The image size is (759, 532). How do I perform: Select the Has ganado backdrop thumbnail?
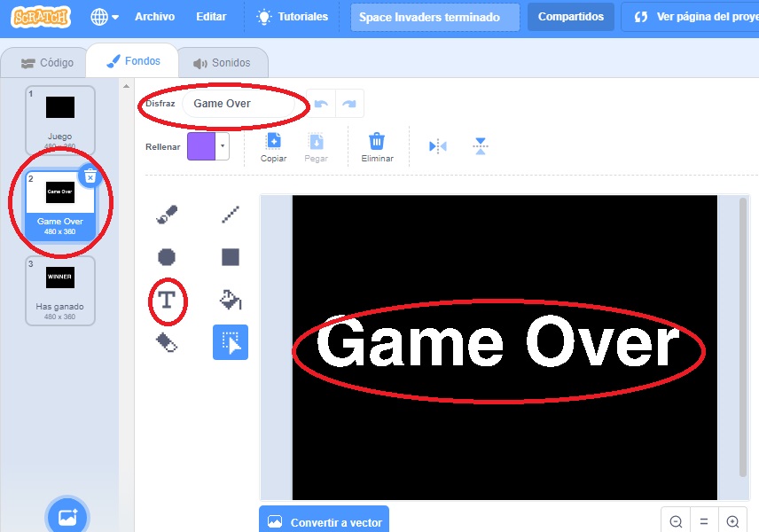[60, 291]
